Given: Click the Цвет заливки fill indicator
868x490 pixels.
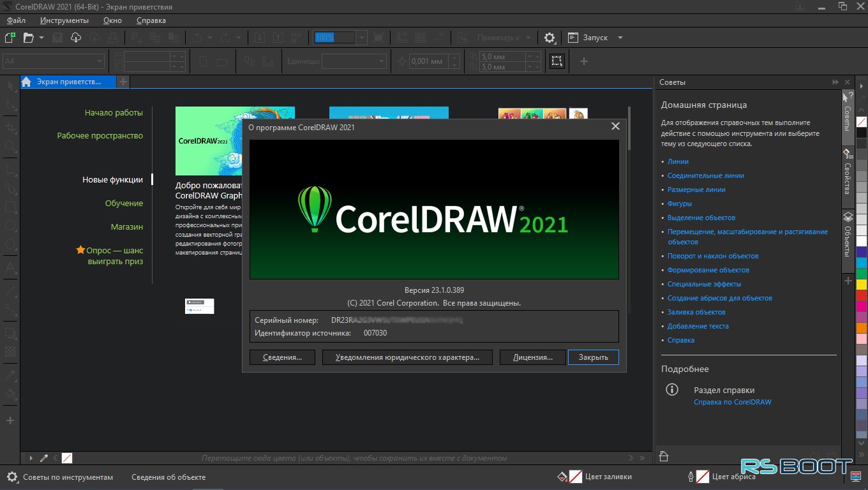Looking at the screenshot, I should click(575, 477).
